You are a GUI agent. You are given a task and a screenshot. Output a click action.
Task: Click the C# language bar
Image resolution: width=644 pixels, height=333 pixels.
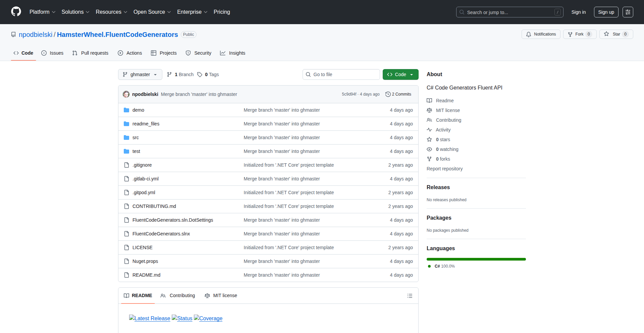[x=476, y=259]
